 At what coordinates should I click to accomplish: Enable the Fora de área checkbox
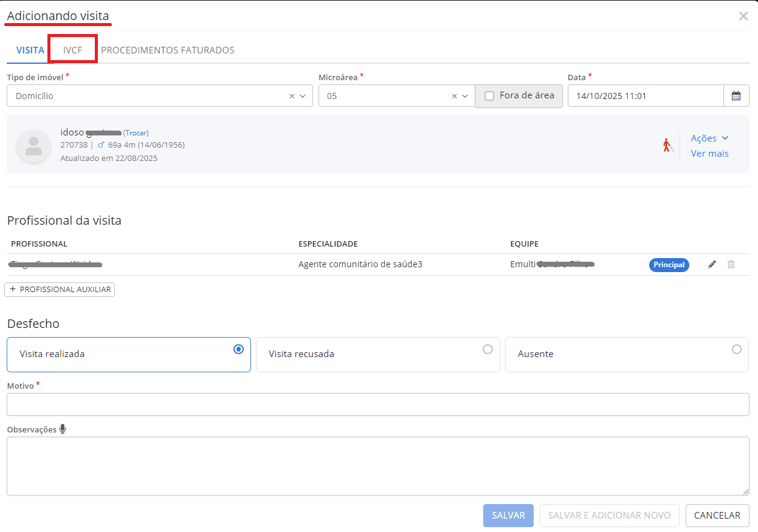coord(489,96)
